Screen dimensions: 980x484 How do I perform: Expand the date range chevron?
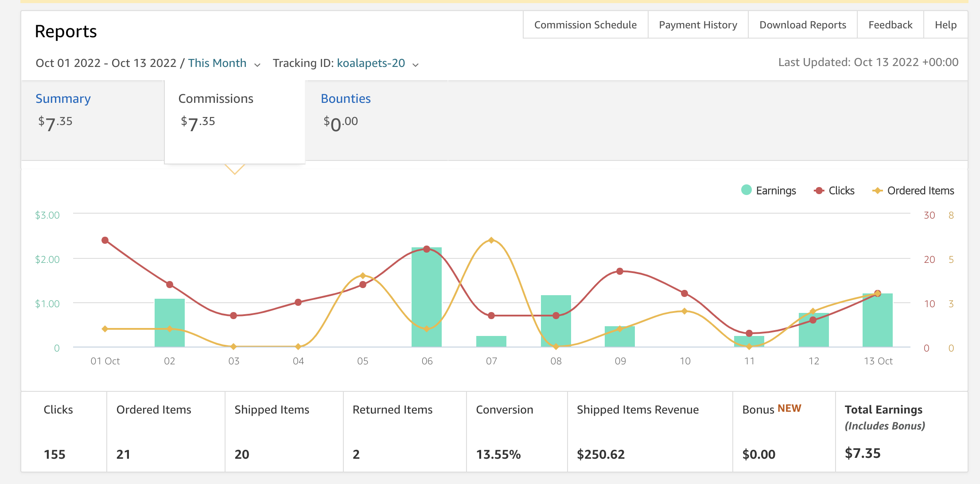pos(257,65)
